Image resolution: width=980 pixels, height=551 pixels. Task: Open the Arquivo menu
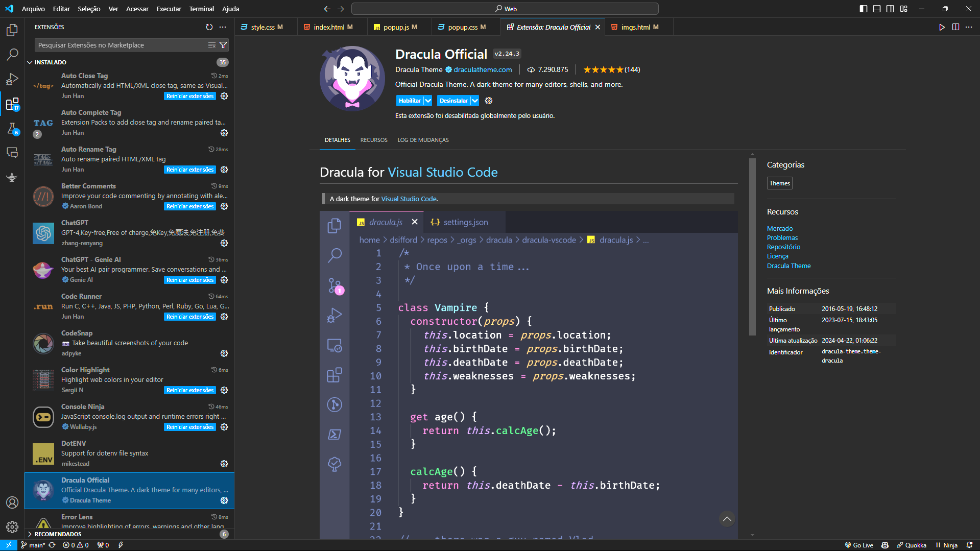tap(33, 9)
